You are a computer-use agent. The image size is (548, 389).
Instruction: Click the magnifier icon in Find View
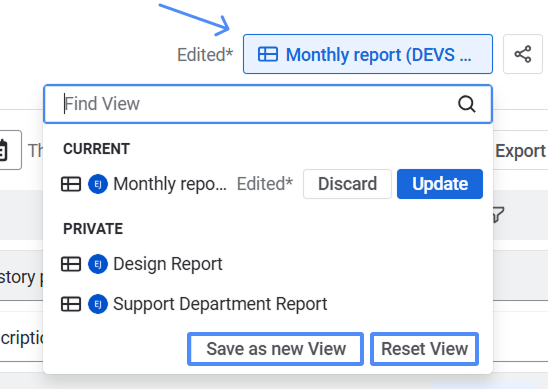(467, 104)
